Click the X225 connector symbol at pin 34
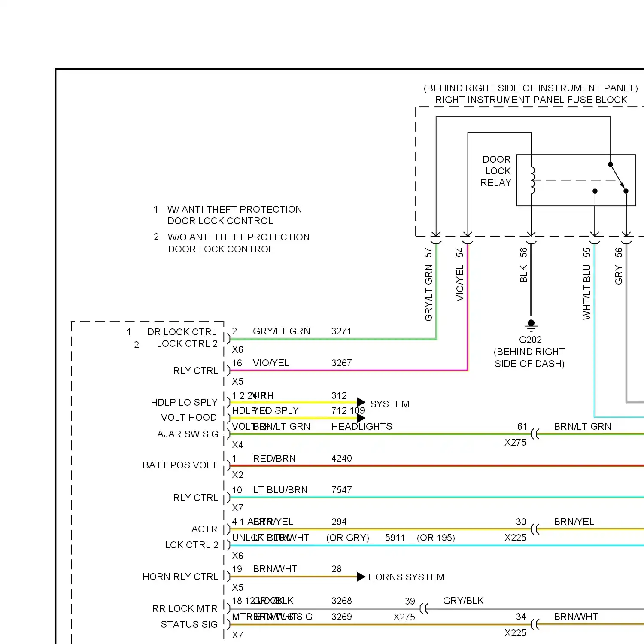This screenshot has width=644, height=644. pos(535,624)
